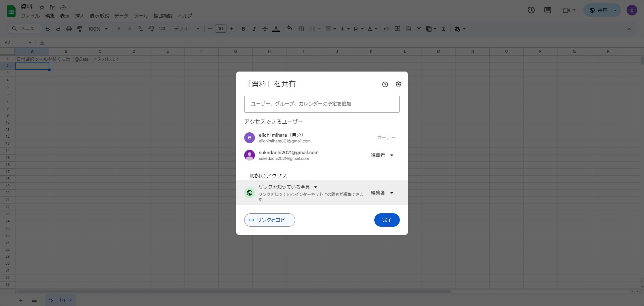Open help in the share dialog

[385, 84]
